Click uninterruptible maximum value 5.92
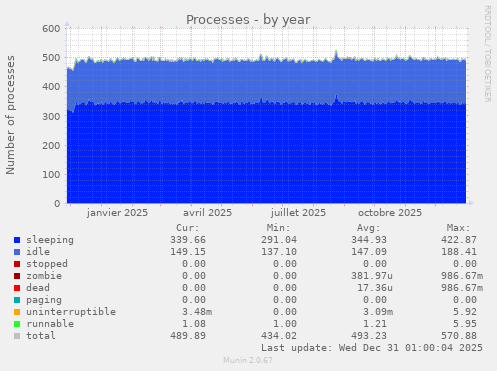 [x=465, y=312]
